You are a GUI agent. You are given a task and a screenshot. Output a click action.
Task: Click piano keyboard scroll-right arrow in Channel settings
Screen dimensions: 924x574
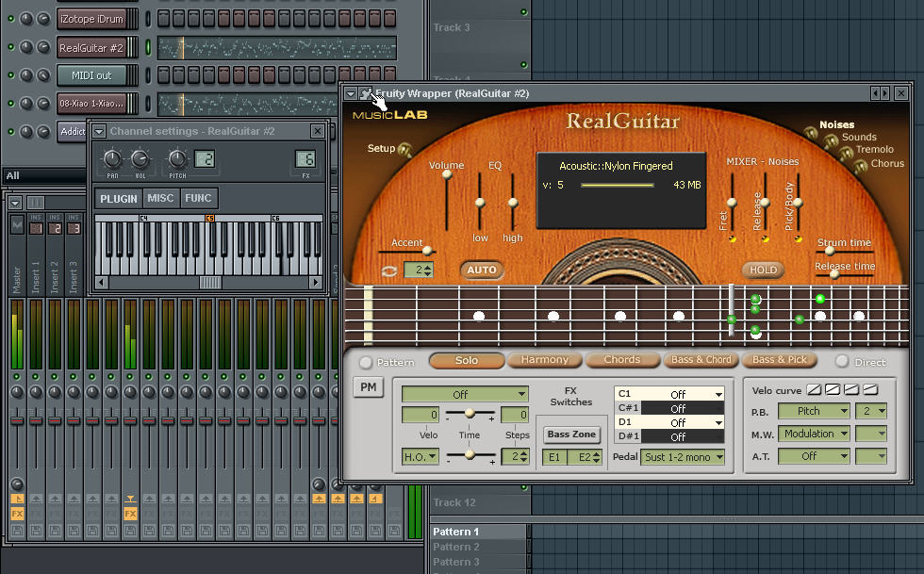click(x=316, y=282)
